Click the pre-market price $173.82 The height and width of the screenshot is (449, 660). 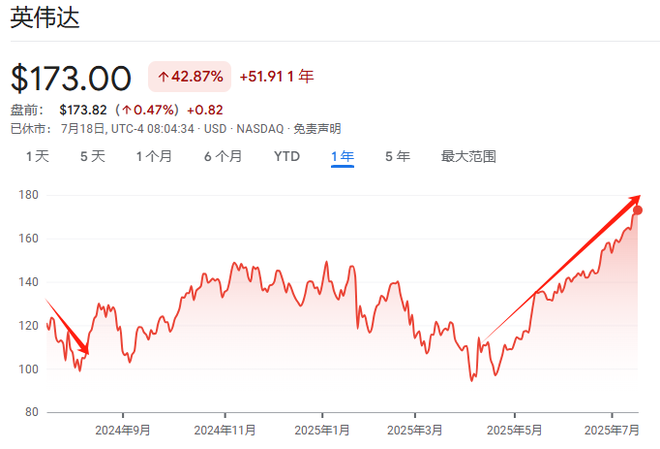click(x=83, y=109)
